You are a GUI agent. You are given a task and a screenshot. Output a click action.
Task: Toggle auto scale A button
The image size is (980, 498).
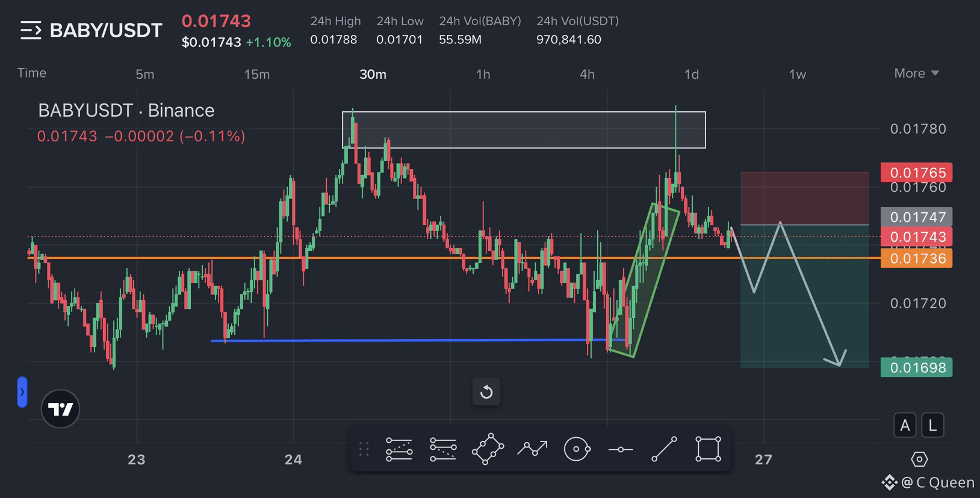[x=905, y=425]
